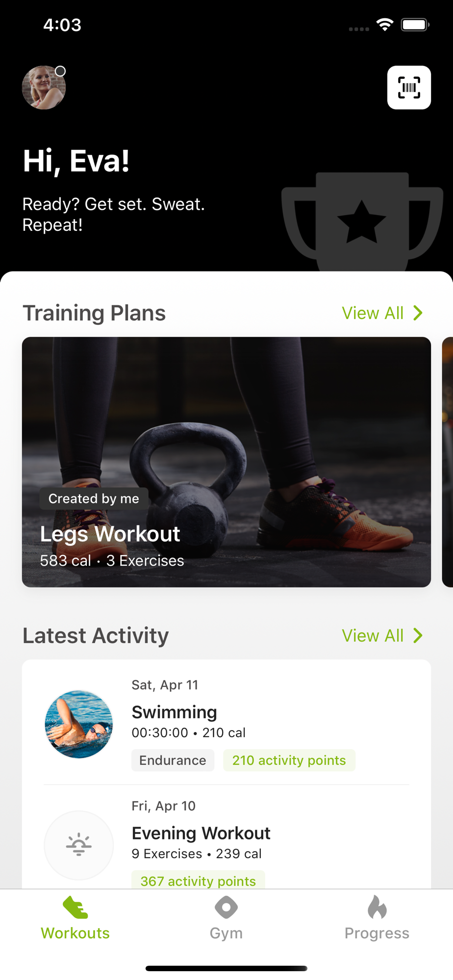Select the Progress flame icon

pyautogui.click(x=377, y=907)
